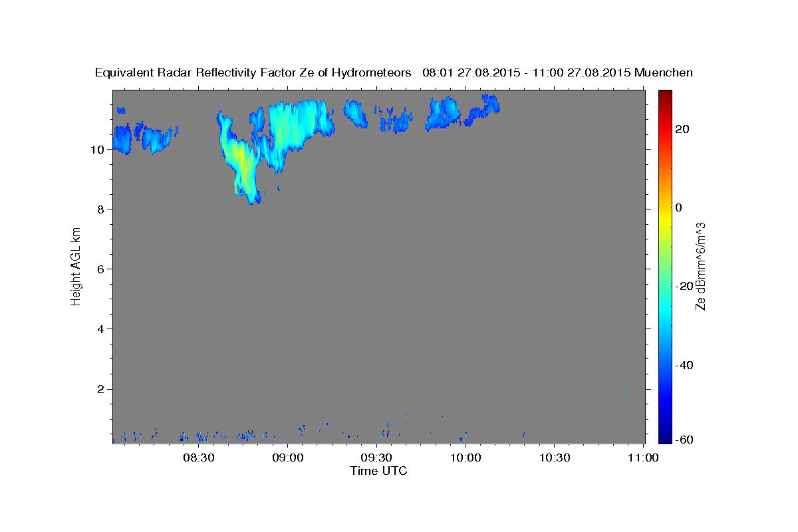798x532 pixels.
Task: Click the date range text '08:01 27.08.2015 - 11:00 27.08.2015'
Action: [527, 72]
